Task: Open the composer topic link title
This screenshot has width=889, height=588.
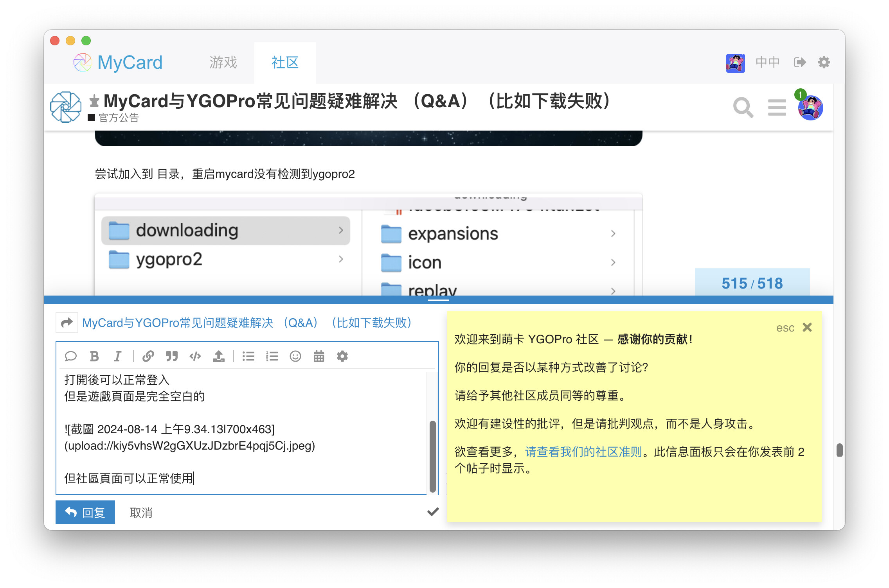Action: [247, 323]
